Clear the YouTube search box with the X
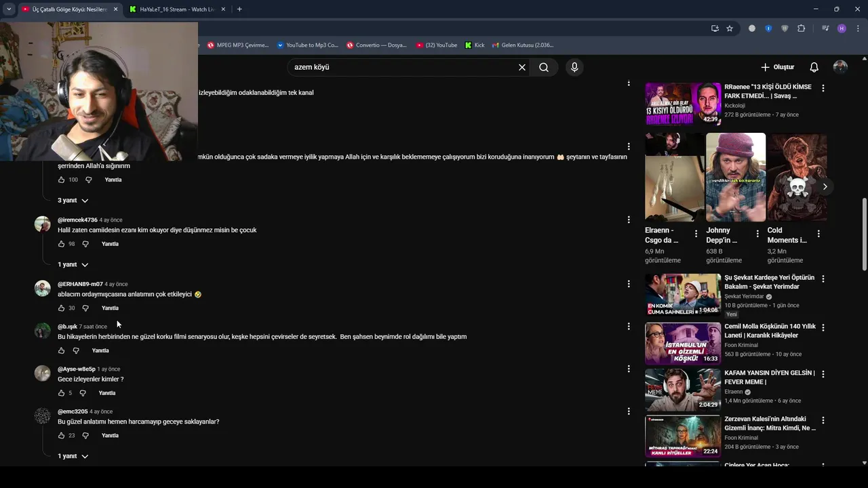 click(522, 67)
